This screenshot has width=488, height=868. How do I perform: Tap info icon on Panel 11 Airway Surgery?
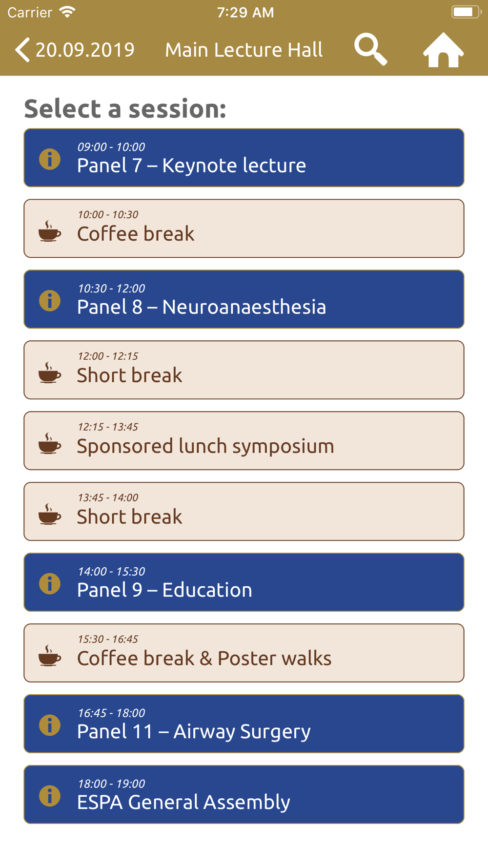point(50,725)
